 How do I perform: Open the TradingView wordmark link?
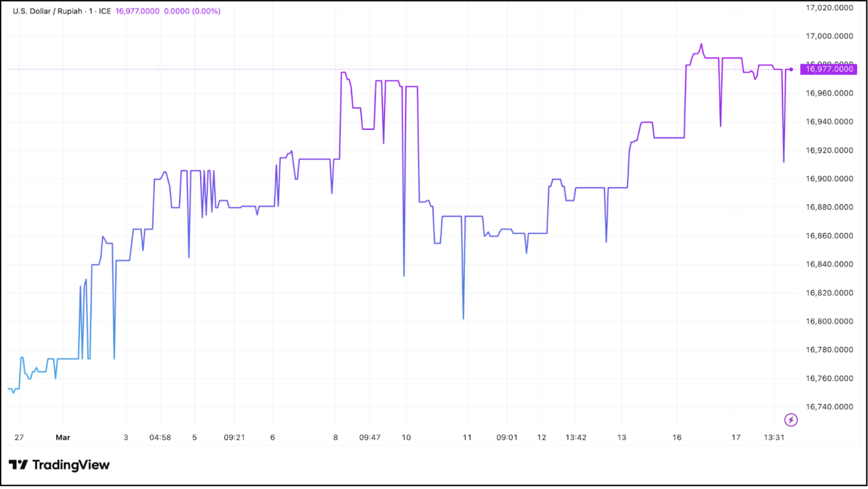pyautogui.click(x=71, y=465)
